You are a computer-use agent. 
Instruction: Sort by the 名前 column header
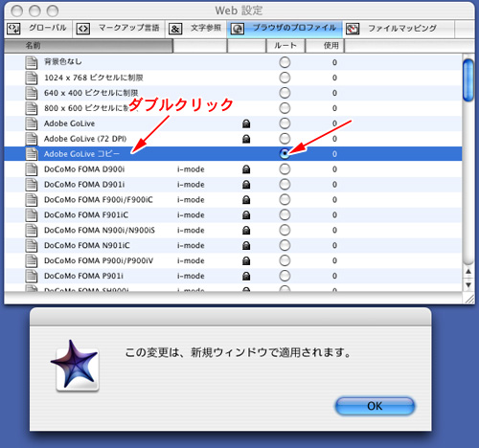88,46
